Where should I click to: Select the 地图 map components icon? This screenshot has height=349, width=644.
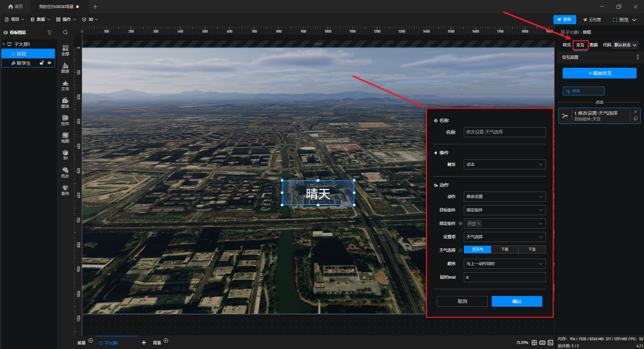pos(65,138)
